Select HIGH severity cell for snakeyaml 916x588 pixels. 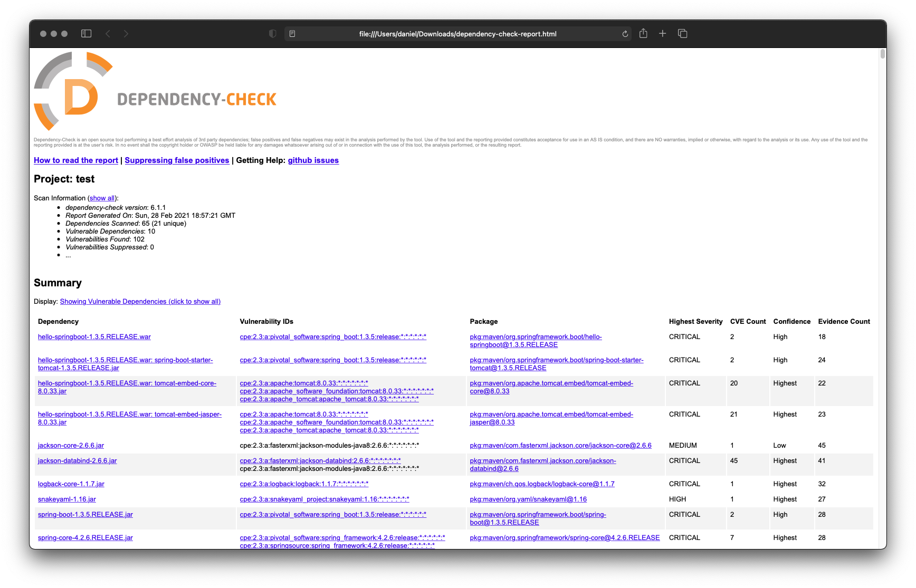coord(678,499)
